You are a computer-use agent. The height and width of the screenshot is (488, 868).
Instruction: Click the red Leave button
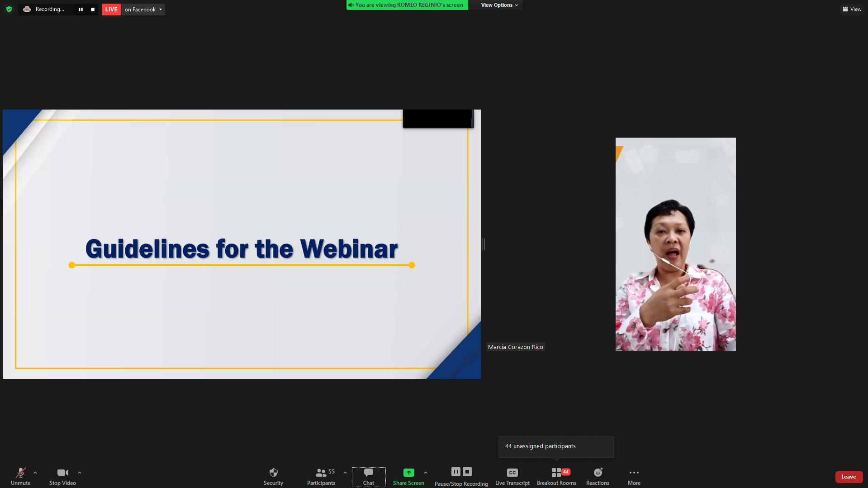tap(849, 477)
